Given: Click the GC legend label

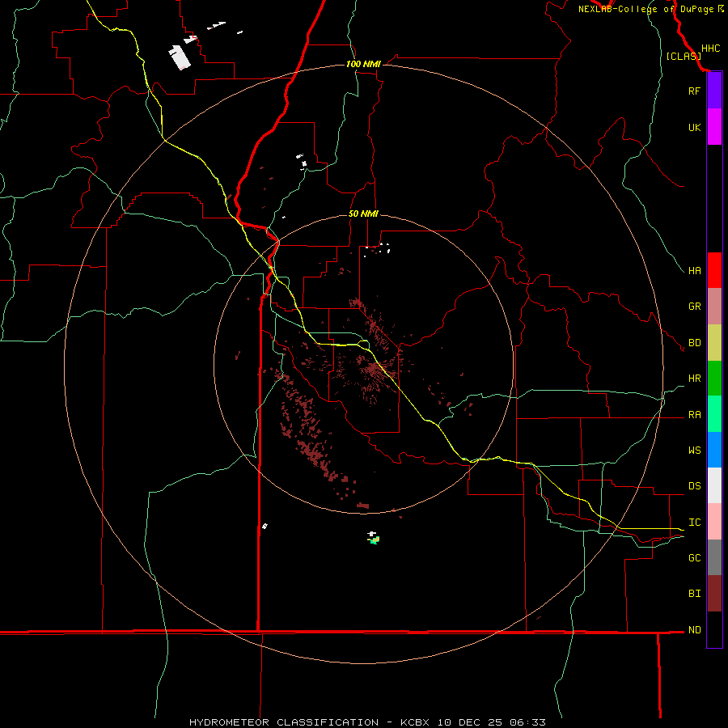Looking at the screenshot, I should [694, 557].
